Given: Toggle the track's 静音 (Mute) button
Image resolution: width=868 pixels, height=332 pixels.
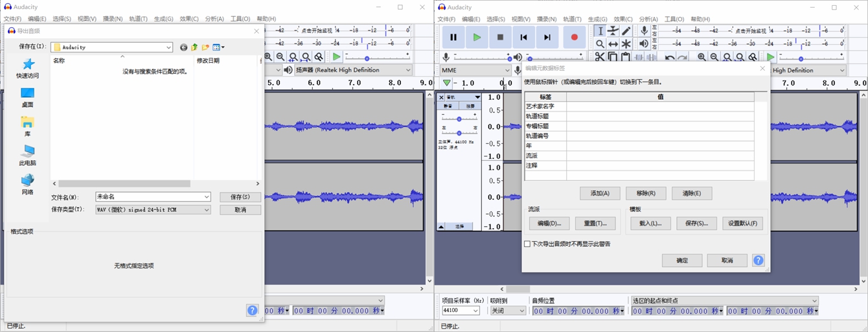Looking at the screenshot, I should 448,106.
